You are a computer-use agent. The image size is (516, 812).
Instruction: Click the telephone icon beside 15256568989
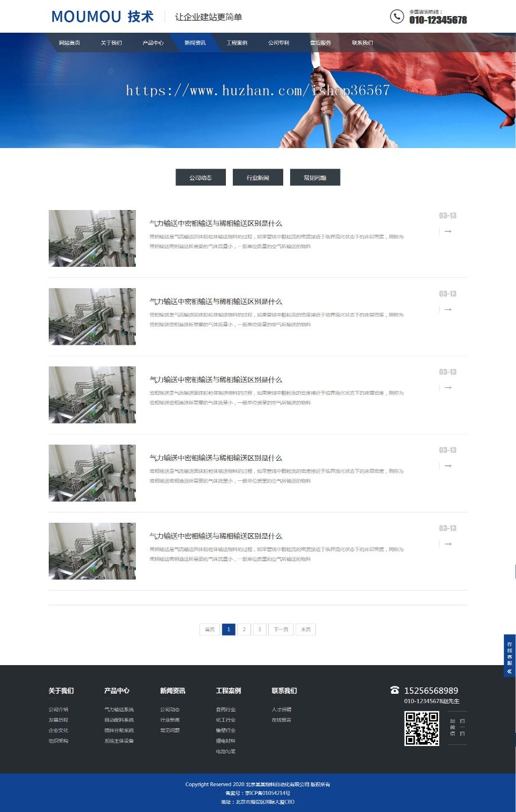point(394,690)
